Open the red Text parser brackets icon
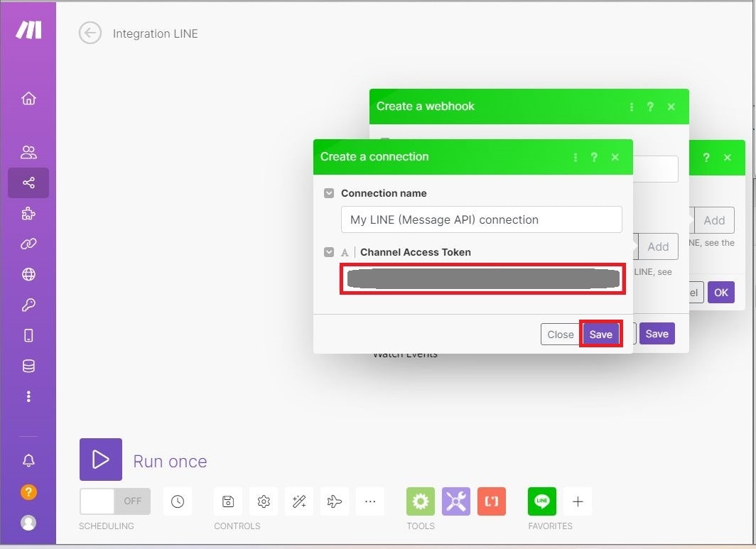 tap(492, 501)
